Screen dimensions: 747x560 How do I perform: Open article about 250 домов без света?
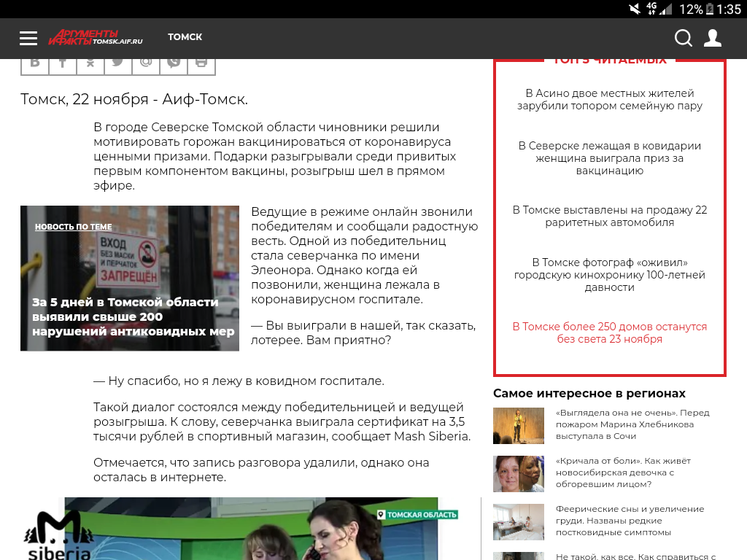coord(609,332)
